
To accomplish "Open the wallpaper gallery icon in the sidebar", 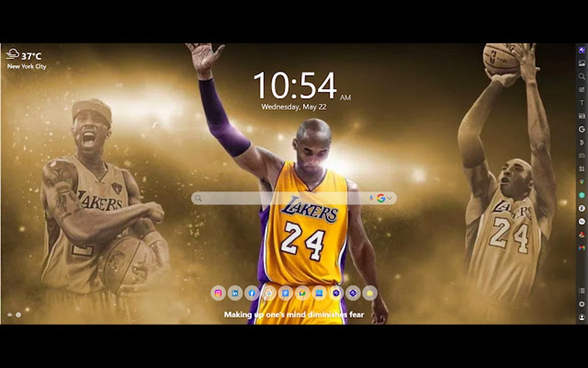I will tap(581, 65).
